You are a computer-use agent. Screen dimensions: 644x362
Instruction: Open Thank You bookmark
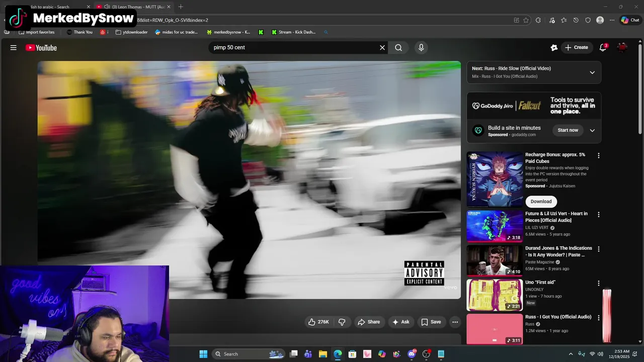[79, 32]
